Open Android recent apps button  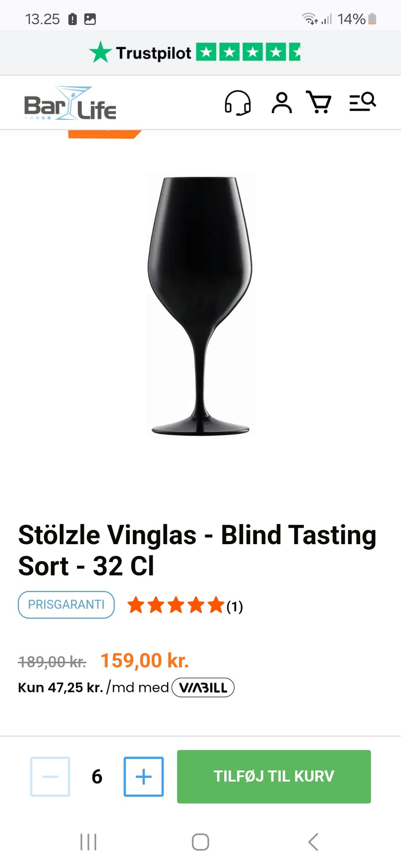88,842
